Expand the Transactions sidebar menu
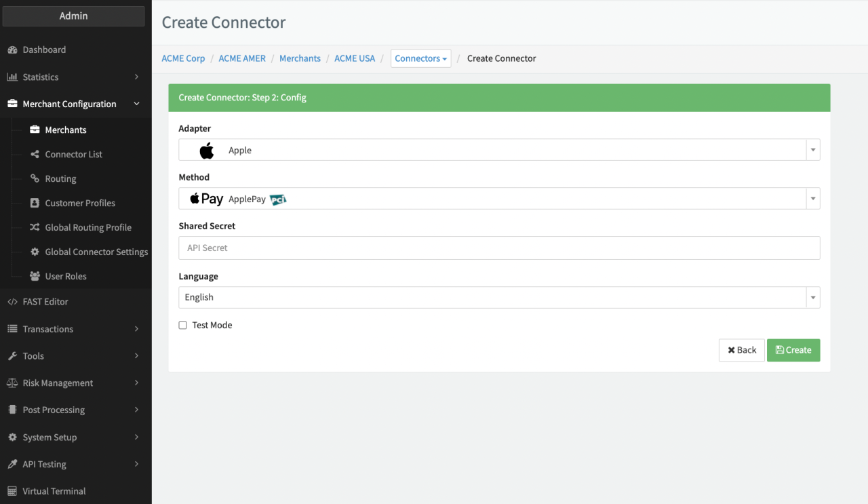 coord(73,329)
